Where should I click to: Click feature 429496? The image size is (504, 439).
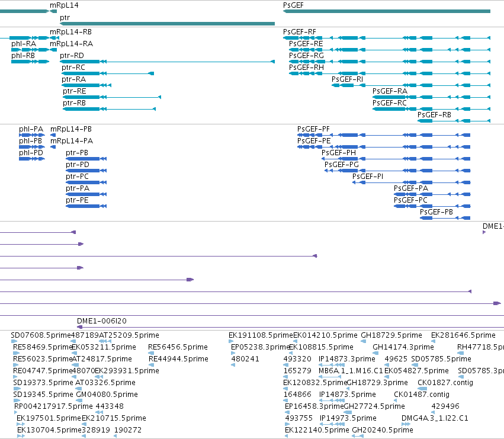[x=445, y=406]
